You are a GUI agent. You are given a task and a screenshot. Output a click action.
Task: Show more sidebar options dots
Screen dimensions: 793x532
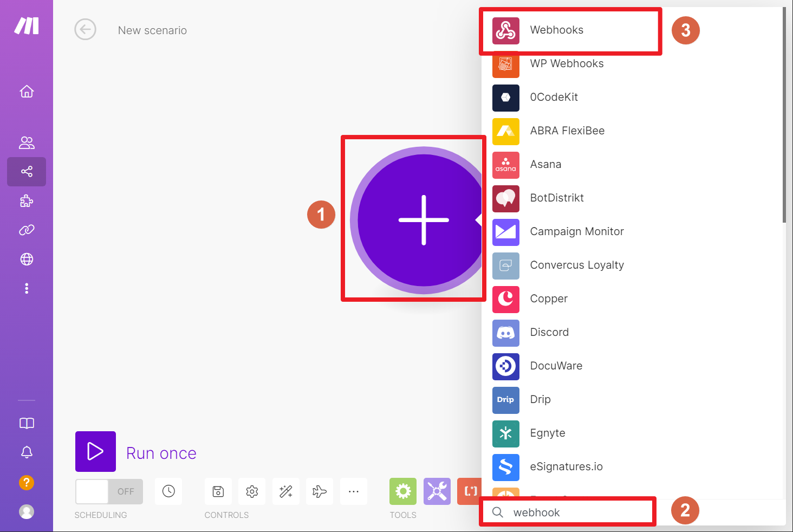(x=27, y=288)
